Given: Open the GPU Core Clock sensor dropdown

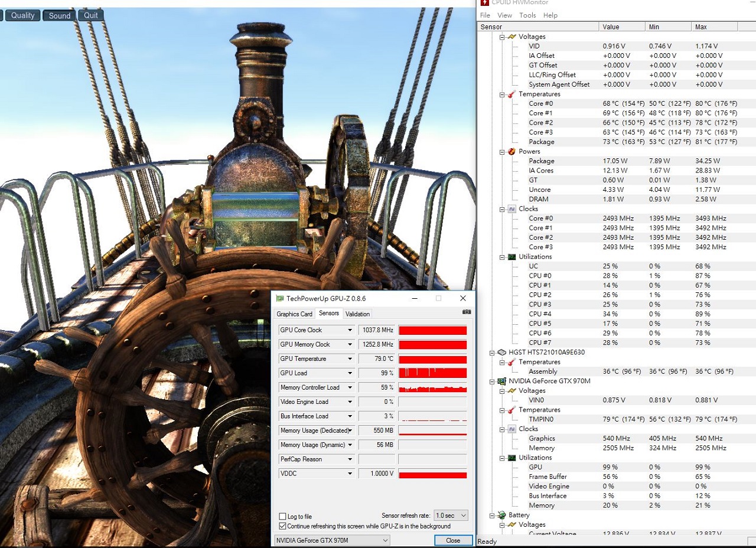Looking at the screenshot, I should (350, 330).
